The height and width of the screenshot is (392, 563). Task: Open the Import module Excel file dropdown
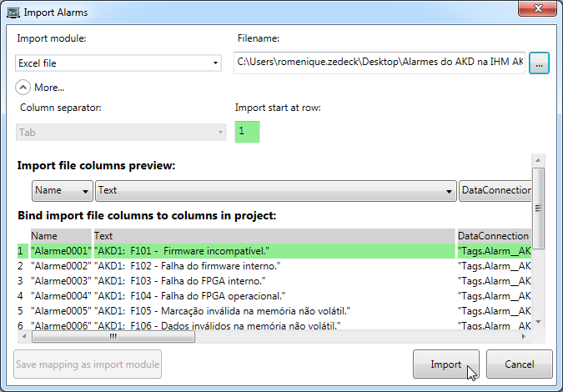coord(118,63)
